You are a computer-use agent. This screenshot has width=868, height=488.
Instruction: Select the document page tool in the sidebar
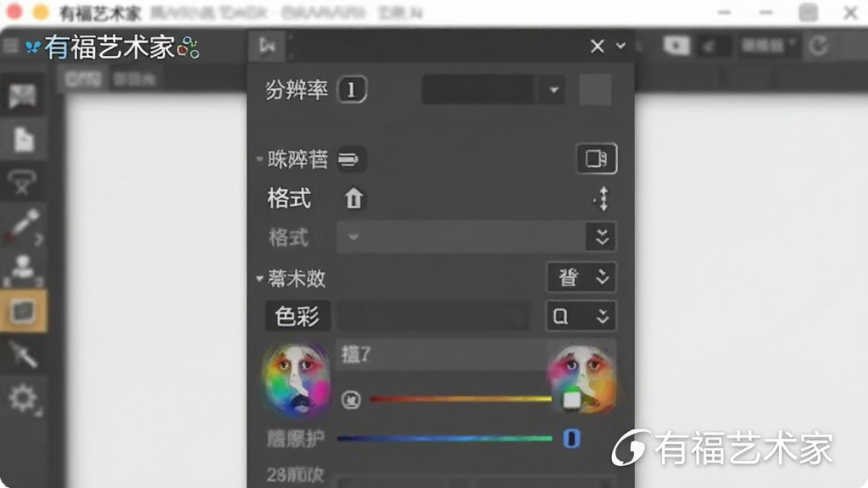pyautogui.click(x=23, y=139)
